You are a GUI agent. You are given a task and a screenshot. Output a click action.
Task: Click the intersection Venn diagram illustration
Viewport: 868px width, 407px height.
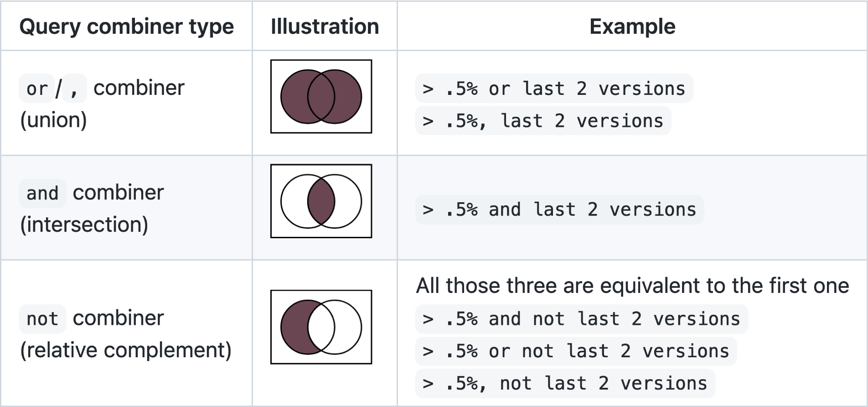coord(321,201)
